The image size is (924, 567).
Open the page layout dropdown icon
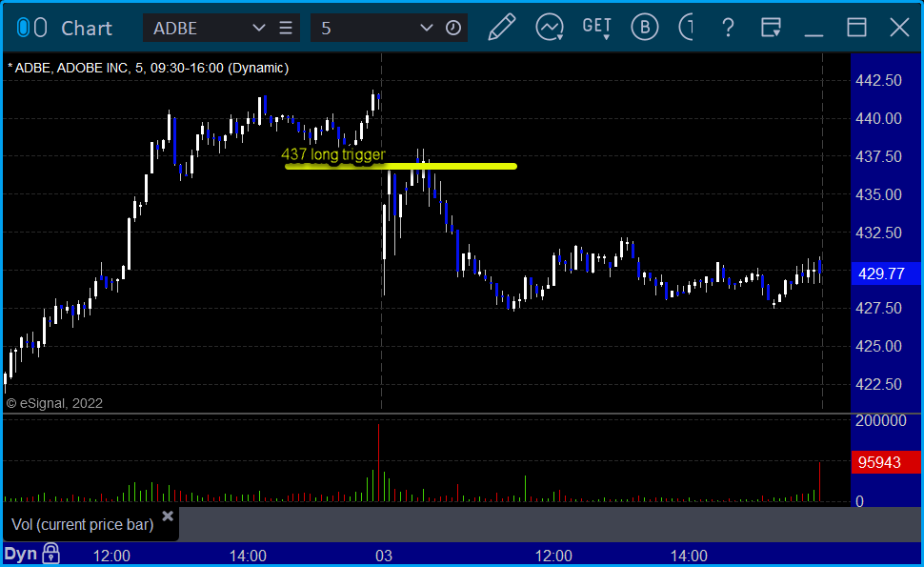coord(771,27)
